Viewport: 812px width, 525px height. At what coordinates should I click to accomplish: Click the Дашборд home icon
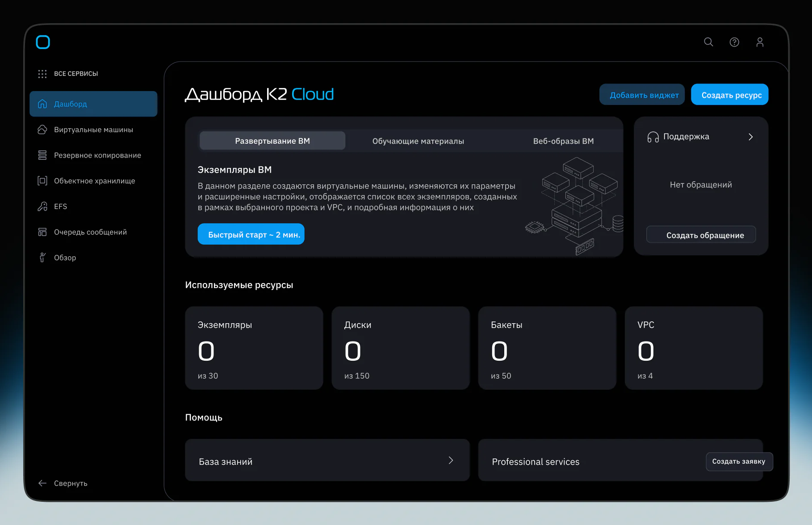point(42,104)
